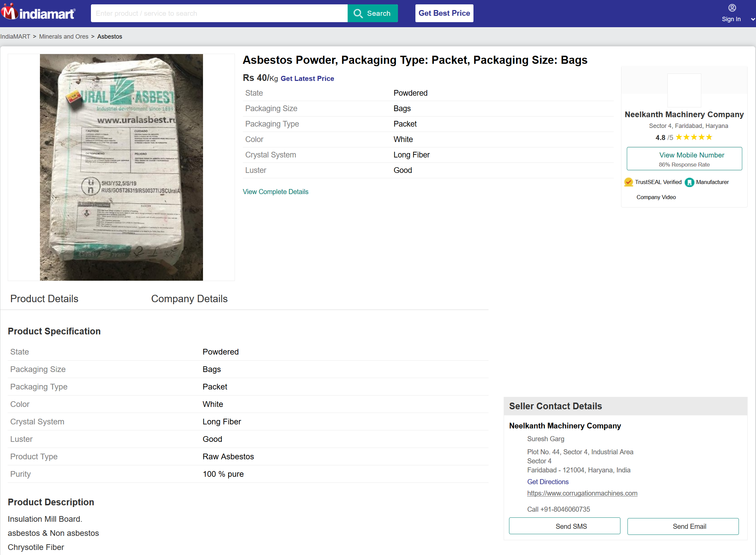Click the Rs 40/Kg price text

[260, 78]
